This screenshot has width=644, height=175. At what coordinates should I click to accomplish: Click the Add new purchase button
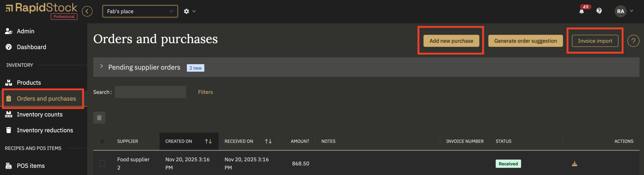pos(451,41)
